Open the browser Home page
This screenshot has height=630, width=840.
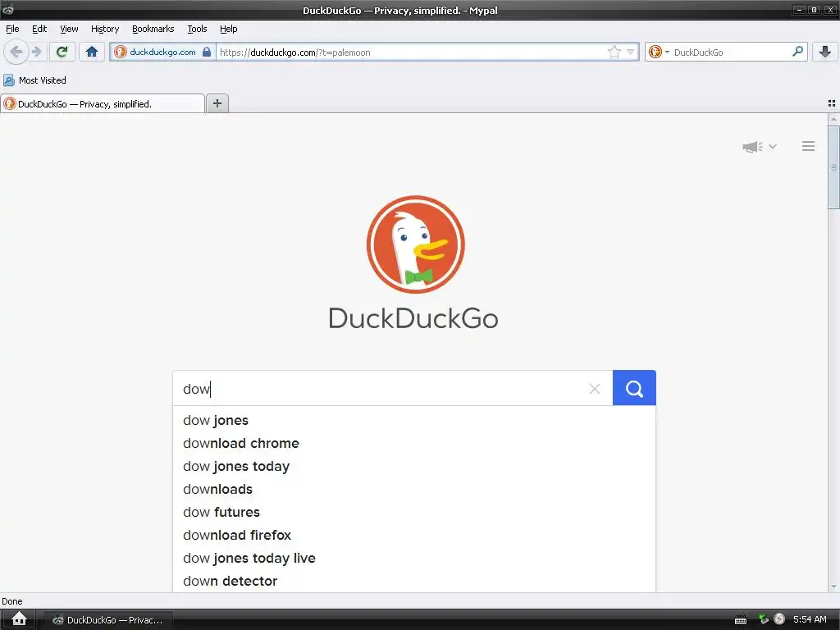point(92,52)
